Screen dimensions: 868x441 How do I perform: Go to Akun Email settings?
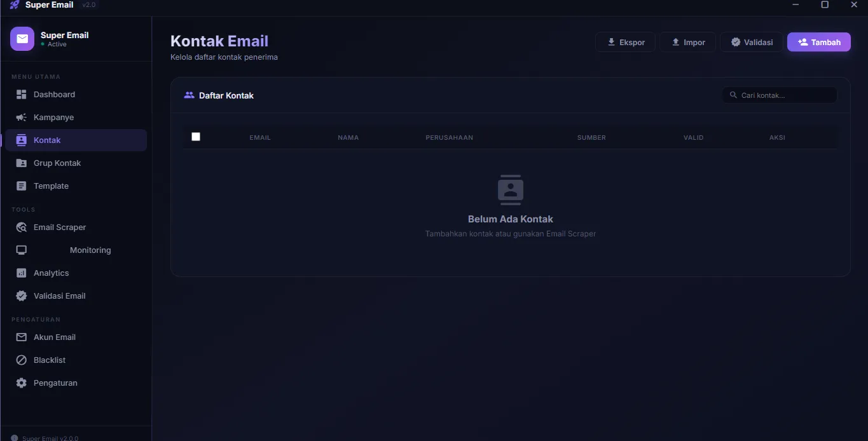pos(76,337)
